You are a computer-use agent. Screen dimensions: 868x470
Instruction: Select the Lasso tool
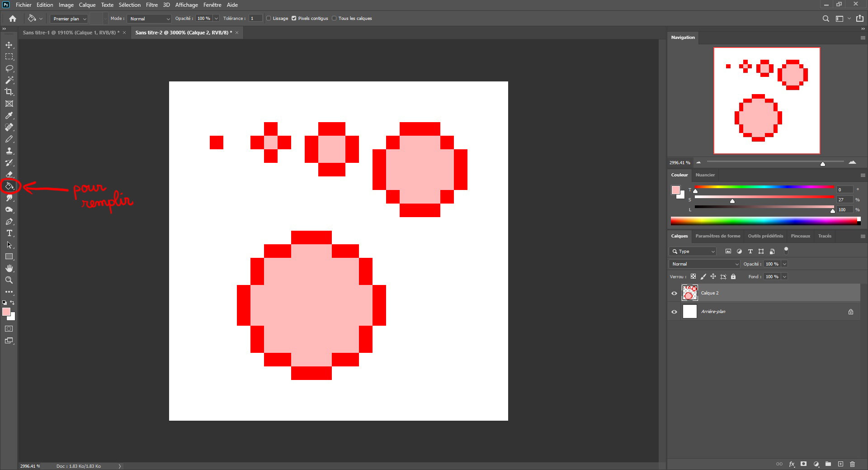pyautogui.click(x=9, y=69)
